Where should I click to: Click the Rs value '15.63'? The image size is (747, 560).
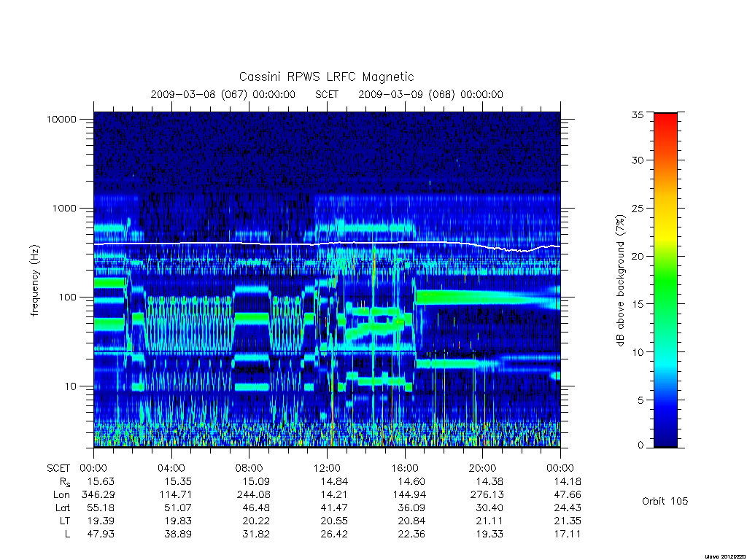point(101,481)
